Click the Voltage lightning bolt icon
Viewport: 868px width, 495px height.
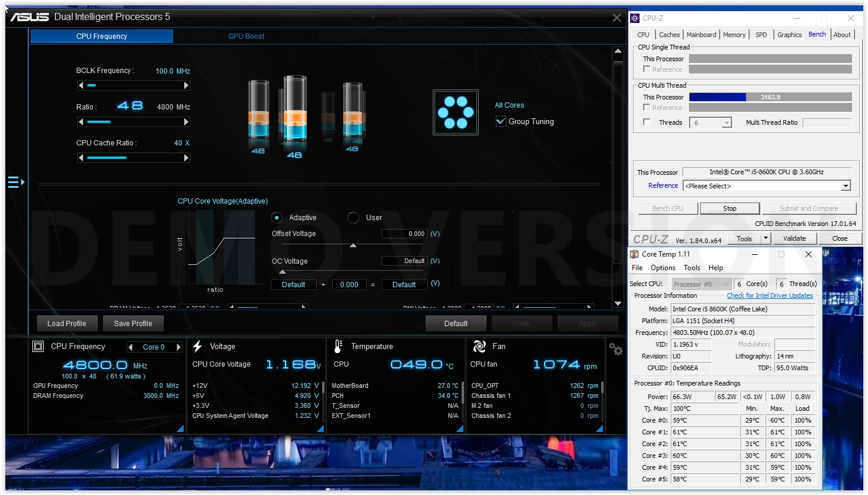(197, 347)
